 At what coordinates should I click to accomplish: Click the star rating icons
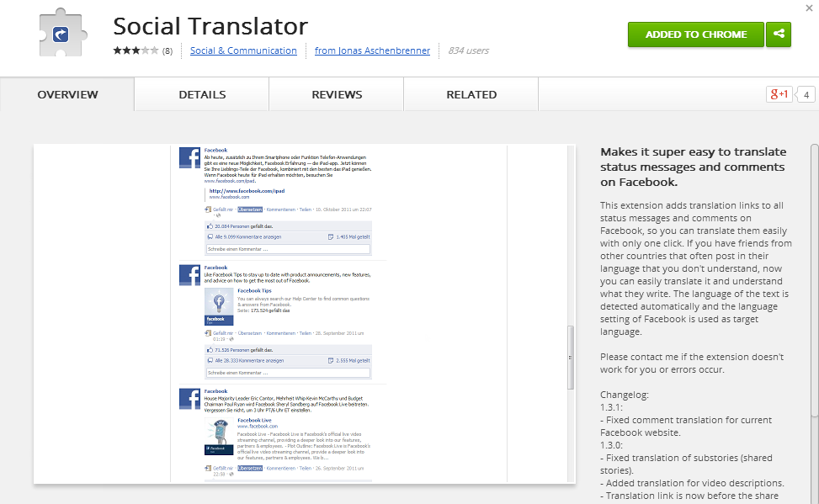[x=136, y=50]
